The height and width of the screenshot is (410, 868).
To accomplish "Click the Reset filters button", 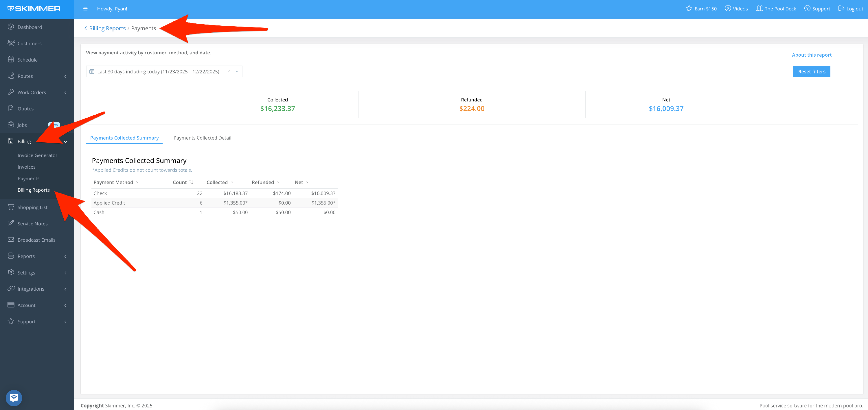I will 811,71.
